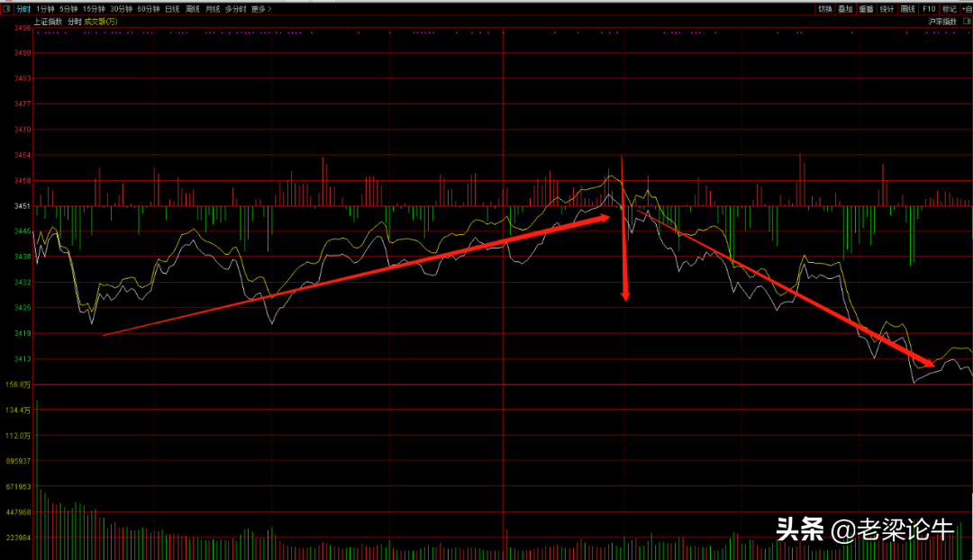Click the panel toggle icon left of 分时
The width and height of the screenshot is (973, 560).
6,9
